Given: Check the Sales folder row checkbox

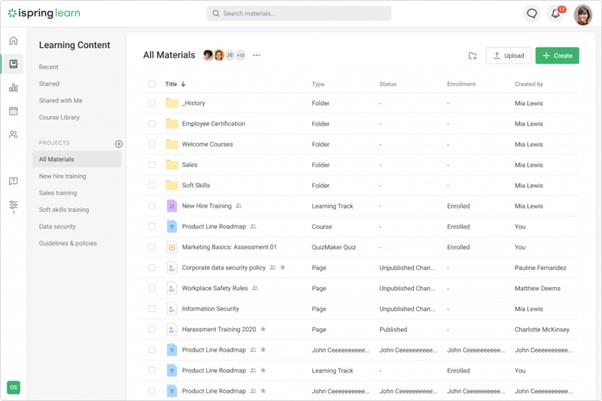Looking at the screenshot, I should coord(152,164).
